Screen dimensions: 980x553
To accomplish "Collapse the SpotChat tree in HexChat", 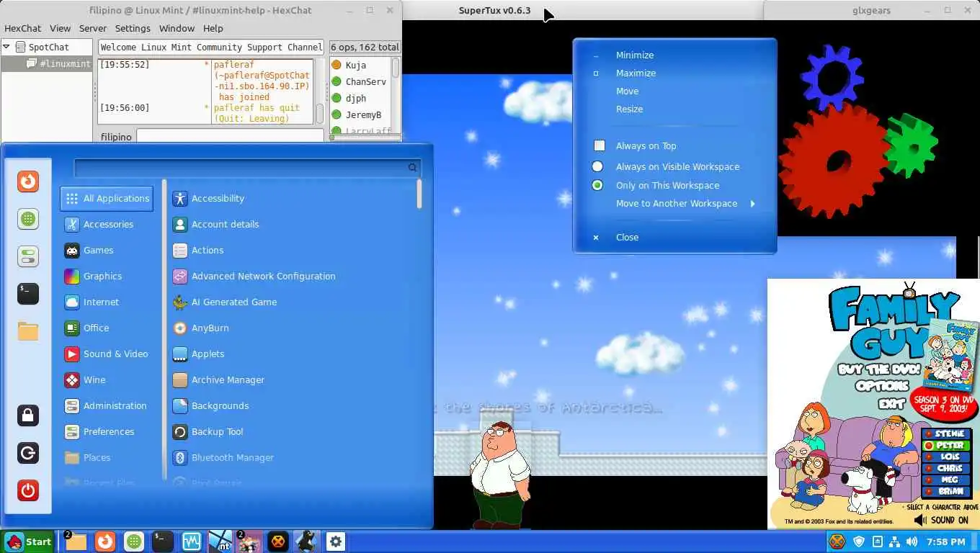I will 6,47.
